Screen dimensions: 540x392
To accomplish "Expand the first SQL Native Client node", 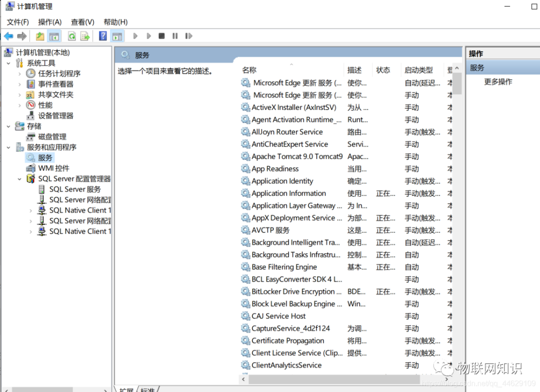I will [30, 210].
